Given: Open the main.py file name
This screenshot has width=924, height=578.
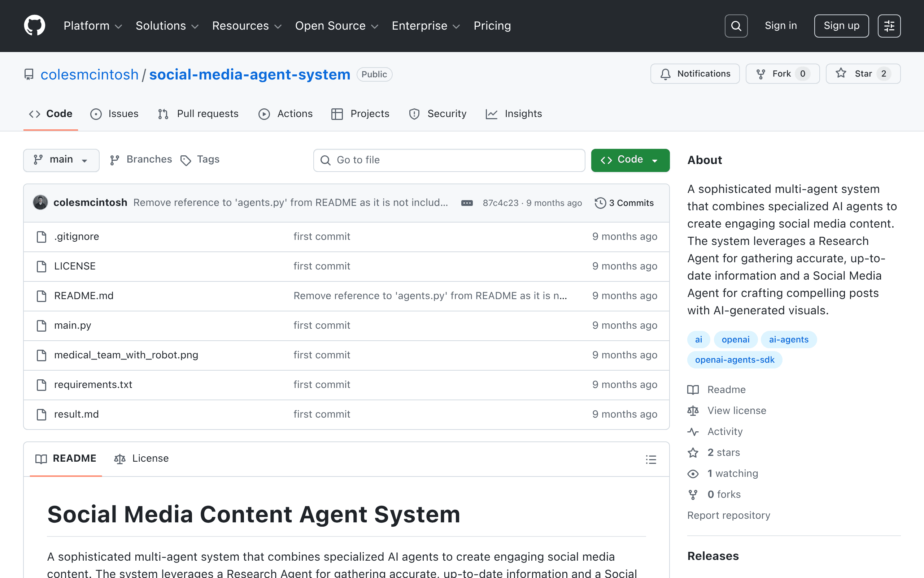Looking at the screenshot, I should [73, 325].
